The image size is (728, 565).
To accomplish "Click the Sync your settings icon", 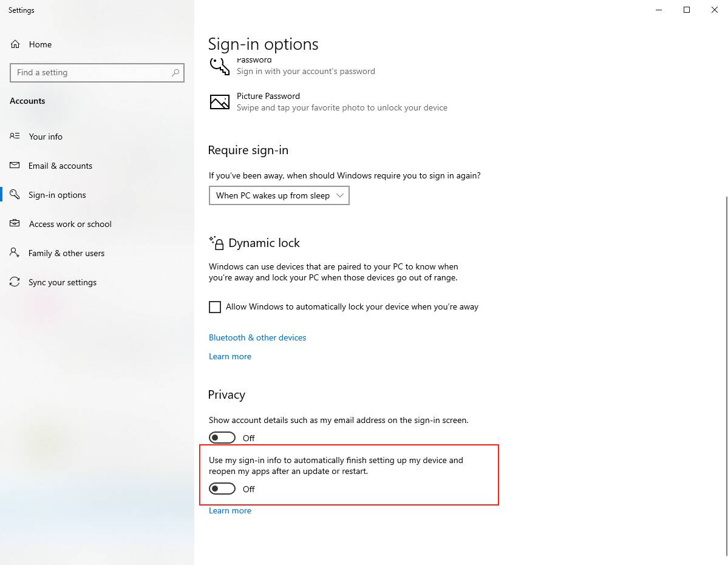I will coord(15,282).
